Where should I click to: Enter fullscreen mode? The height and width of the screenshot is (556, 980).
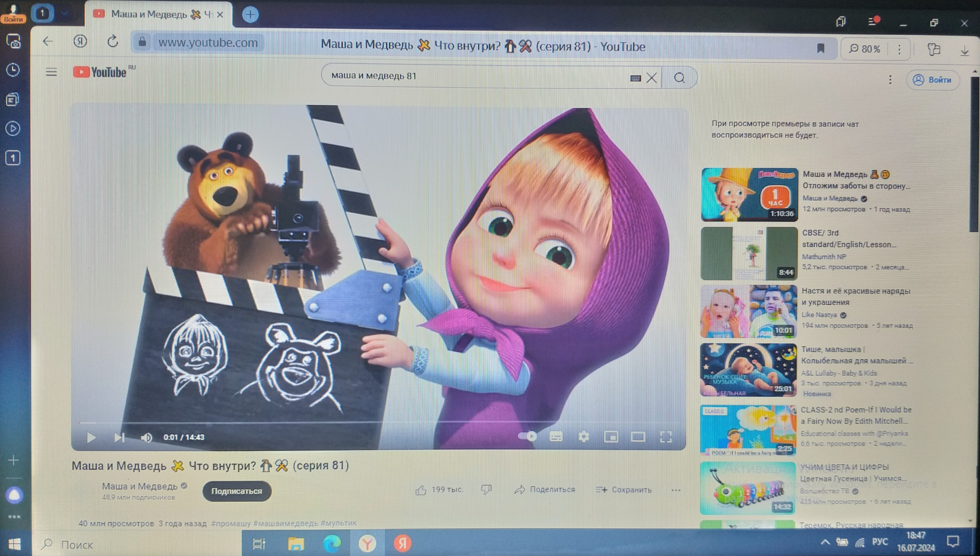(666, 436)
